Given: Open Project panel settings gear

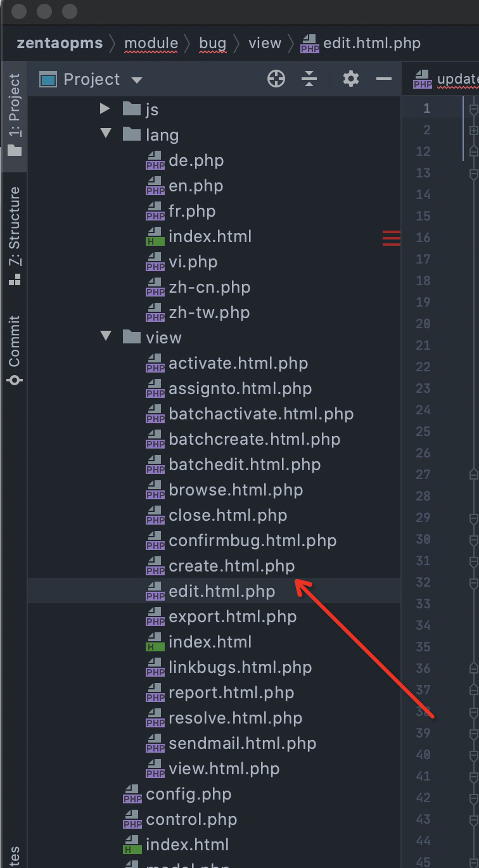Looking at the screenshot, I should pyautogui.click(x=350, y=79).
